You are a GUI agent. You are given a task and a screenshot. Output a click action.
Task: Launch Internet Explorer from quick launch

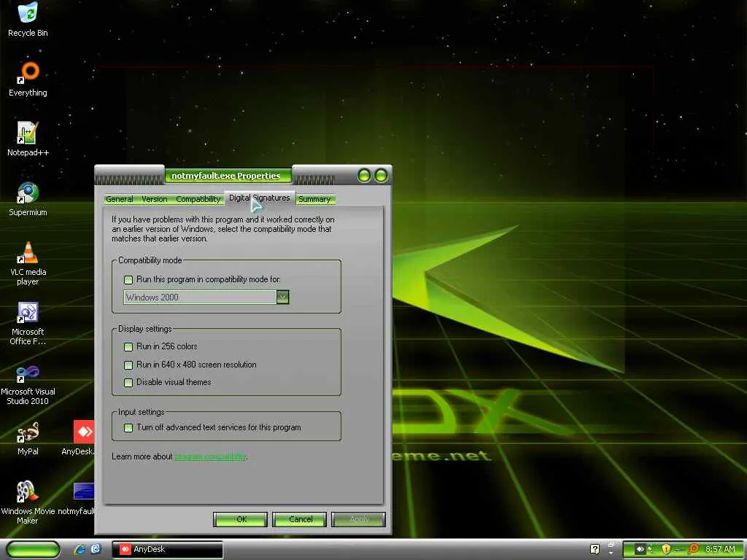[x=80, y=550]
